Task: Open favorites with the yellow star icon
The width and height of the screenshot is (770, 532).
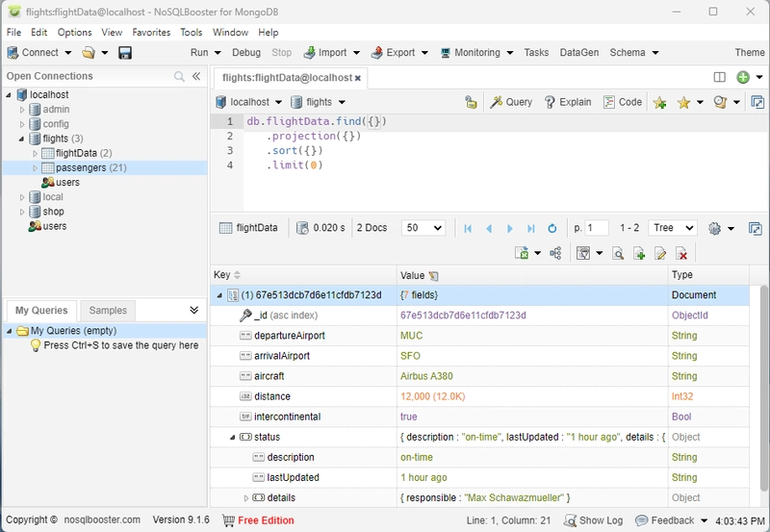Action: pyautogui.click(x=683, y=102)
